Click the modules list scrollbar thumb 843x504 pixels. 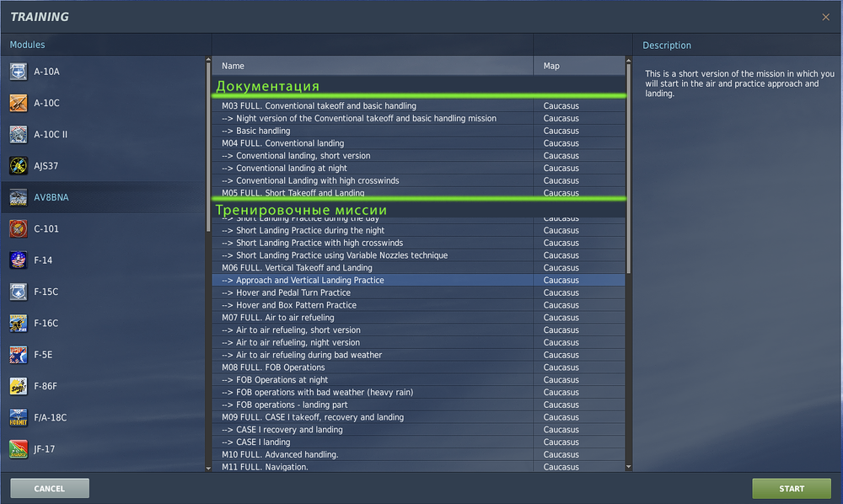[208, 147]
